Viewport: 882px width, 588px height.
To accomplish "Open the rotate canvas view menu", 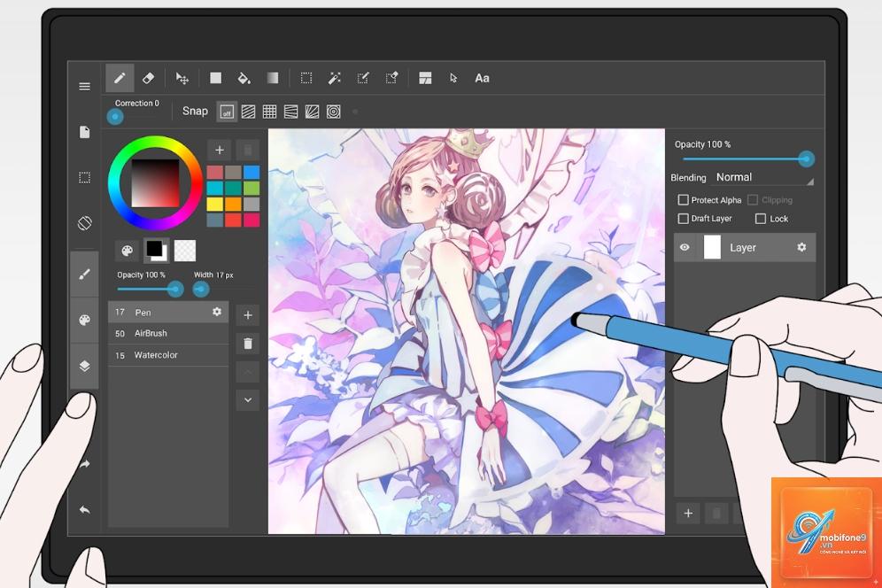I will pyautogui.click(x=84, y=223).
